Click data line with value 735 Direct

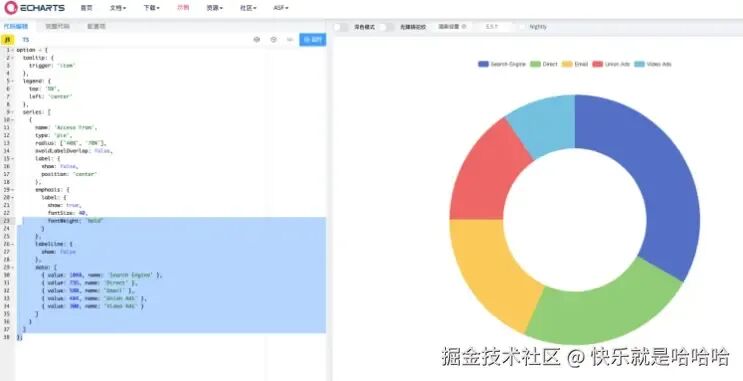tap(89, 283)
